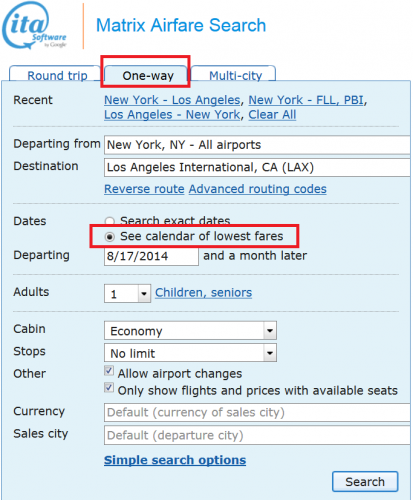Click the ITA Software logo
The image size is (413, 500).
pos(35,26)
